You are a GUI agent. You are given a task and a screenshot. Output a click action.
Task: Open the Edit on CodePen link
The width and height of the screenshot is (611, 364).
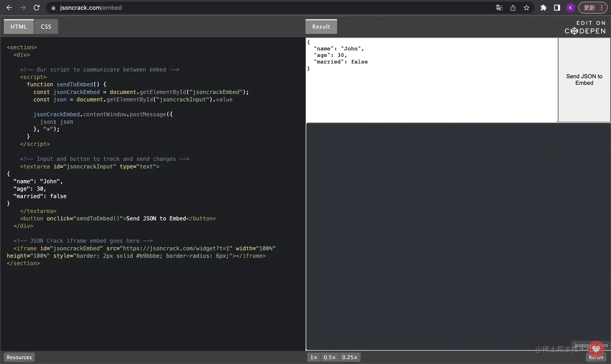(x=585, y=27)
